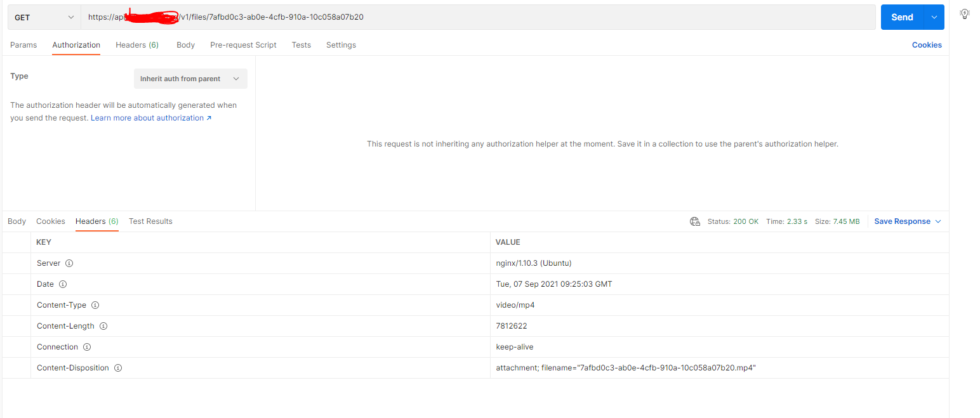The image size is (980, 418).
Task: Open the request Headers (6) tab
Action: click(137, 45)
